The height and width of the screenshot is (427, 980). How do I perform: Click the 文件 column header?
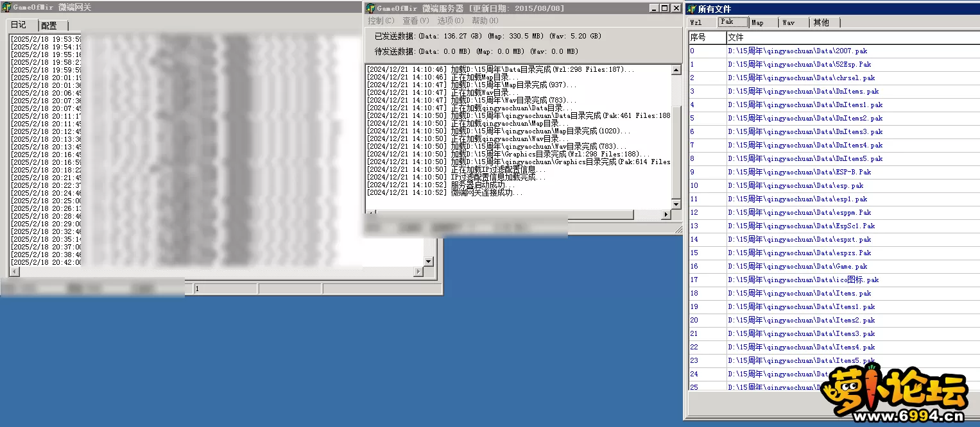(853, 38)
